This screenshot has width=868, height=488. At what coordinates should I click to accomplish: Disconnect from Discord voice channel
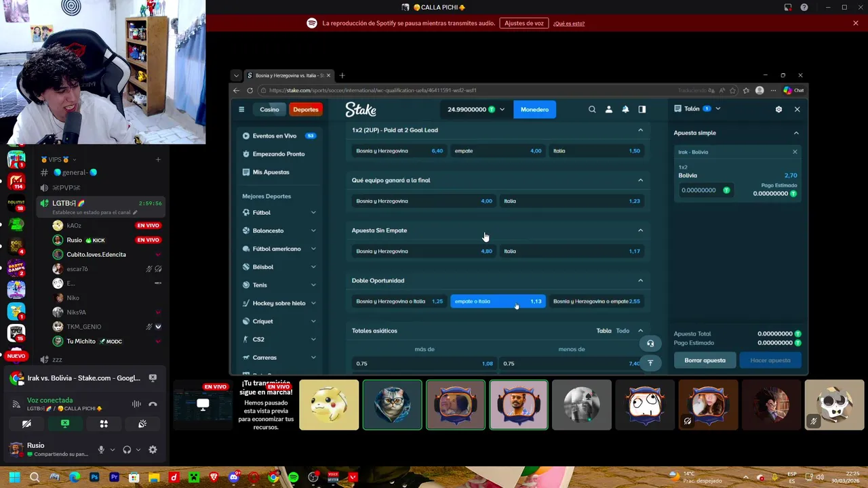153,404
